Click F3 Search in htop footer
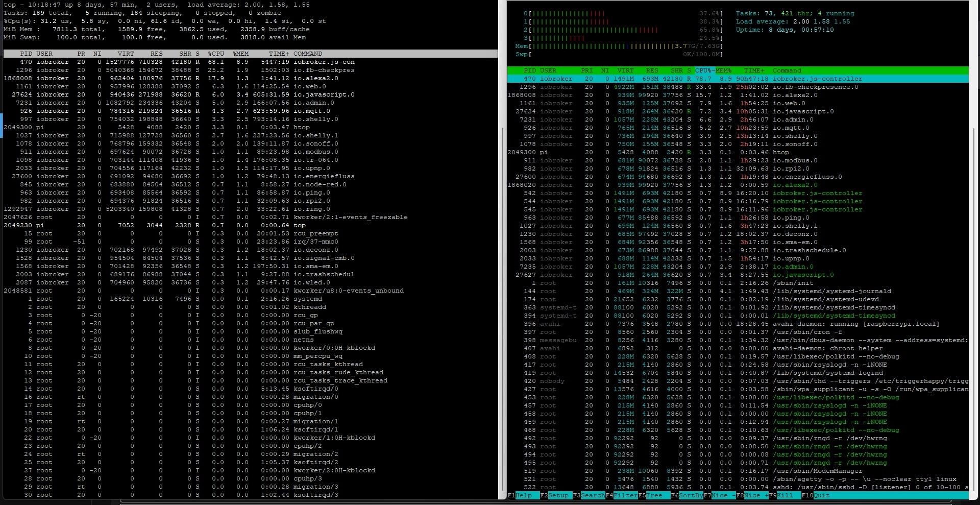Image resolution: width=980 pixels, height=505 pixels. [x=589, y=495]
